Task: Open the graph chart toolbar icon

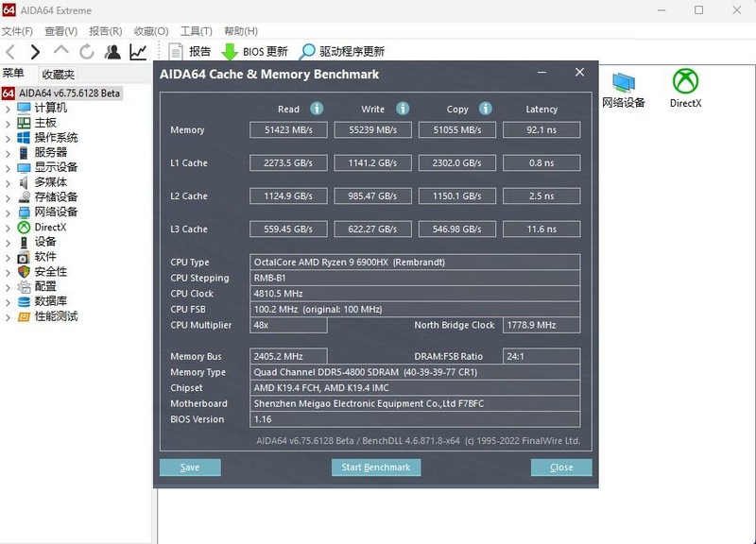Action: coord(138,52)
